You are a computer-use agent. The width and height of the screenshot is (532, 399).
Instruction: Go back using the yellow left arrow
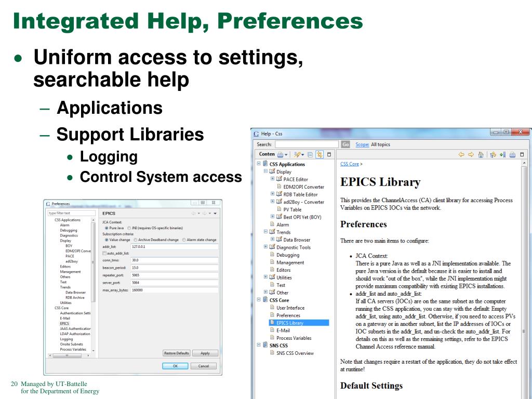[461, 155]
